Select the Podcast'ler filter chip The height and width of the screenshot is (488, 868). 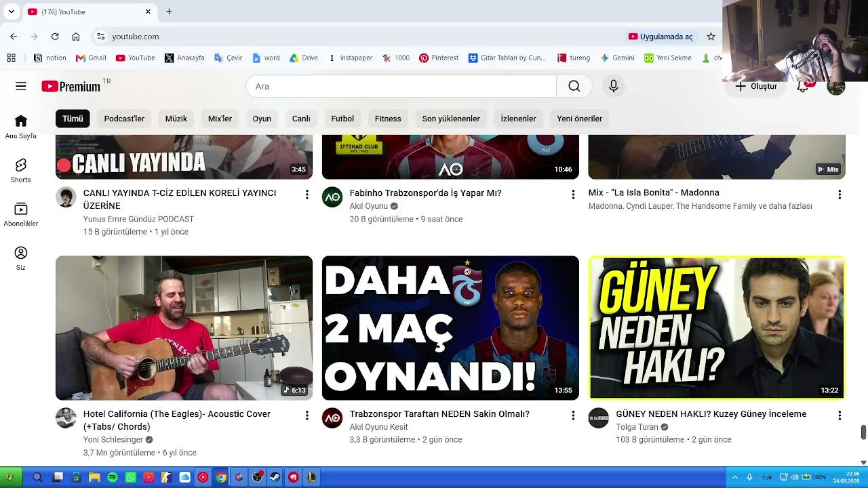(124, 119)
